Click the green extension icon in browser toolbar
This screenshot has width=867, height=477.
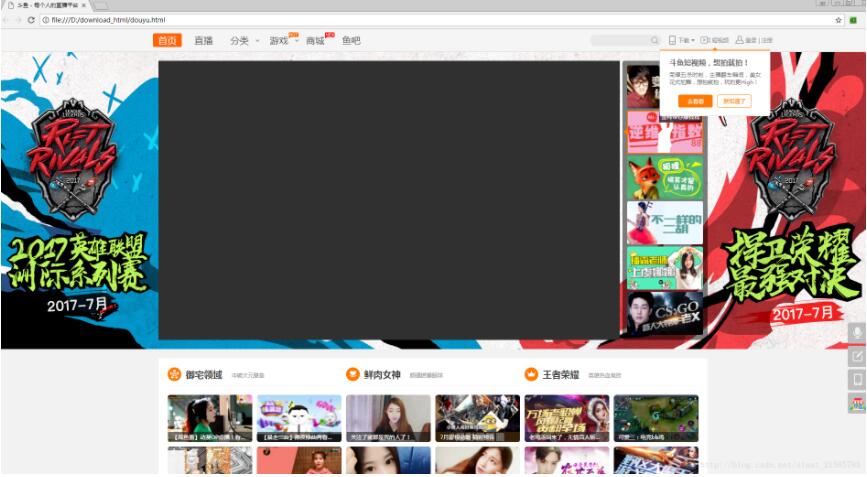coord(854,20)
